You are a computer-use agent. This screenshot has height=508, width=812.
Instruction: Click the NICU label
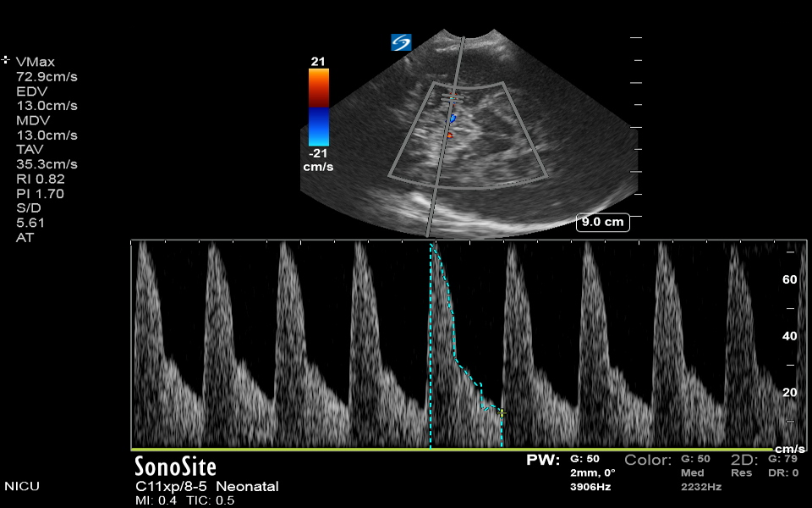coord(22,487)
